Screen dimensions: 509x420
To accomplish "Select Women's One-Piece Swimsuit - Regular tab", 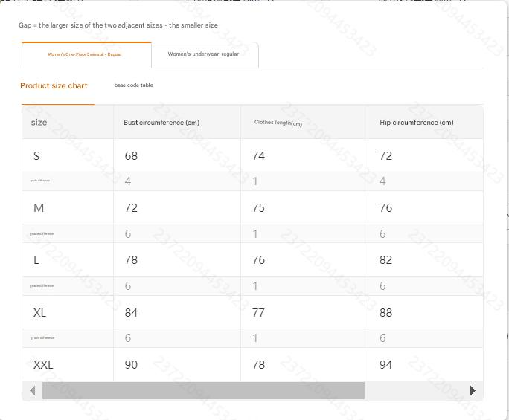I will 85,54.
